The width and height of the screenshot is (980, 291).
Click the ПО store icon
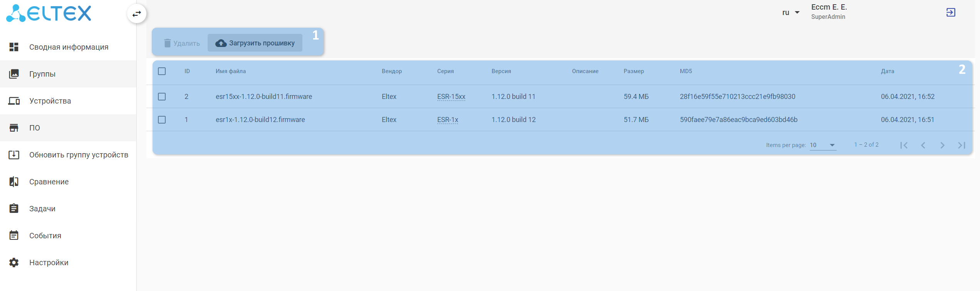14,128
